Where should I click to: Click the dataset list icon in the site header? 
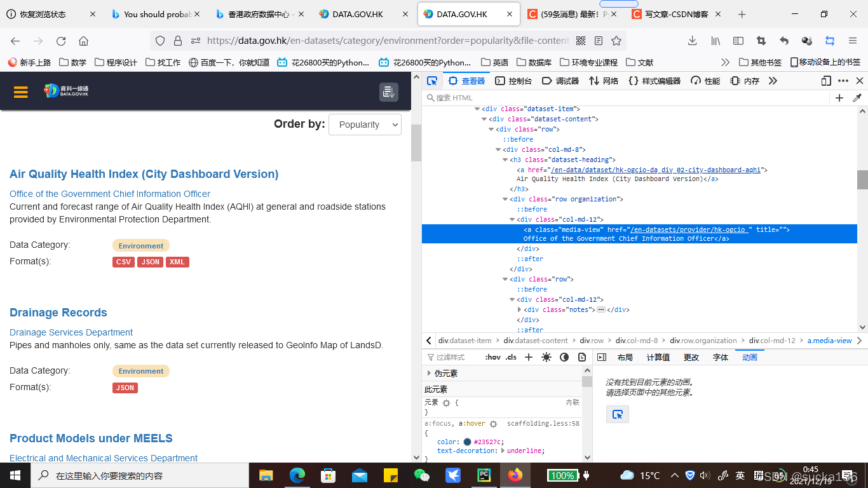[389, 91]
